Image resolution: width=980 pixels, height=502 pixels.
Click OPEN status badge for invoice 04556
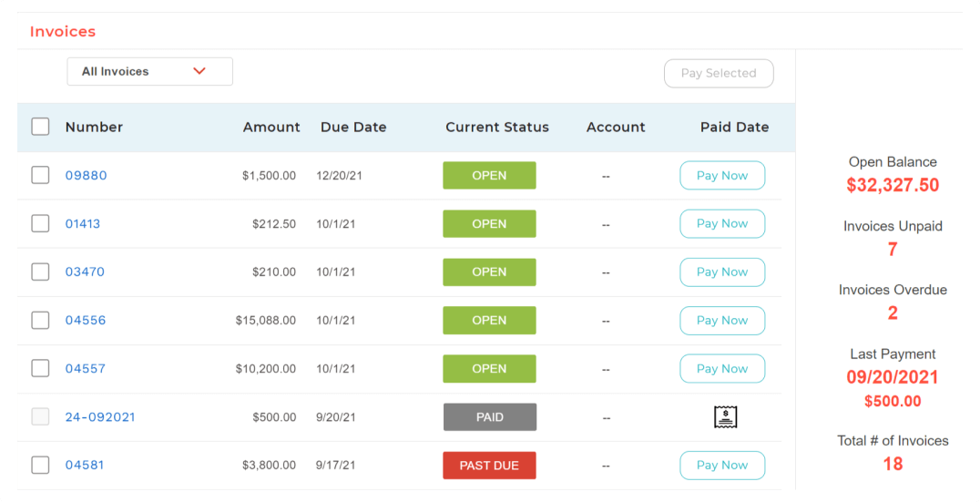click(x=489, y=321)
